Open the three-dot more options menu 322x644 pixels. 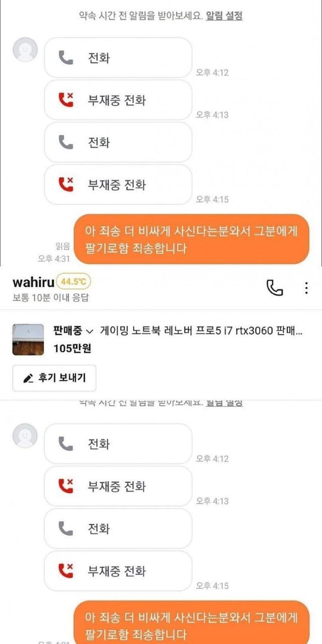(306, 288)
